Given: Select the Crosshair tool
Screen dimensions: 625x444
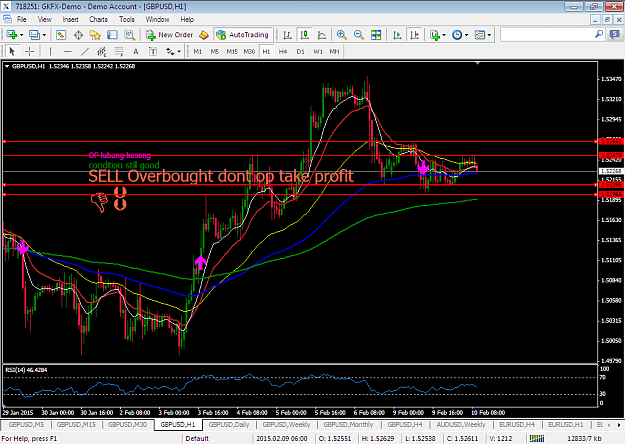Looking at the screenshot, I should 29,51.
